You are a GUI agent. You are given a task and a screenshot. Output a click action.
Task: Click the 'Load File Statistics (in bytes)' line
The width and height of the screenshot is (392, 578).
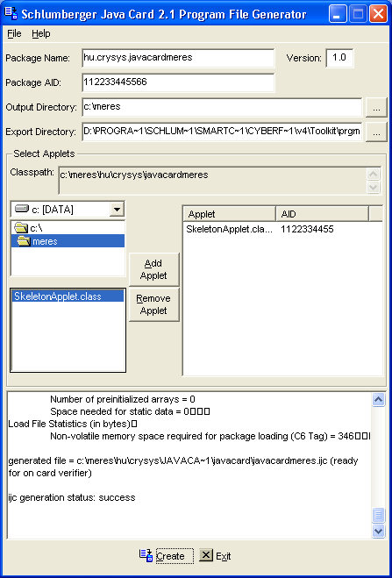pos(73,424)
